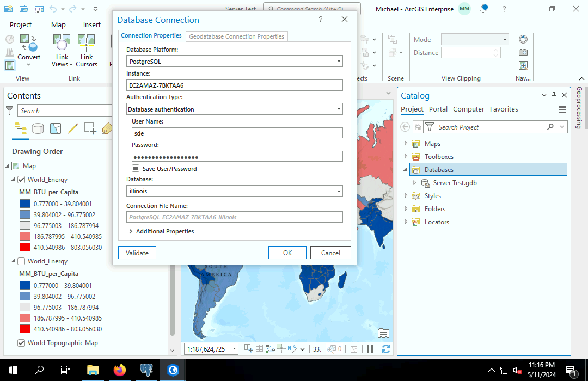Screen dimensions: 588x381
Task: Open the map scale dropdown
Action: coord(234,349)
